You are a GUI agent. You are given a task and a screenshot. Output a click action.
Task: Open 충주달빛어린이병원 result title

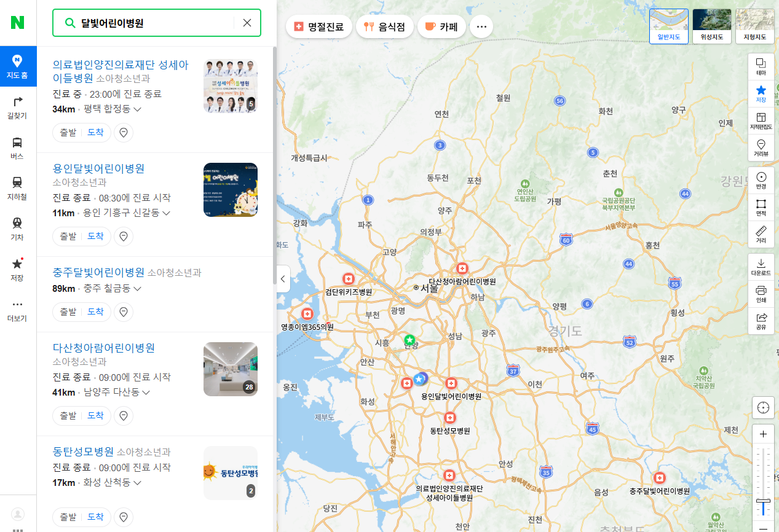click(98, 272)
